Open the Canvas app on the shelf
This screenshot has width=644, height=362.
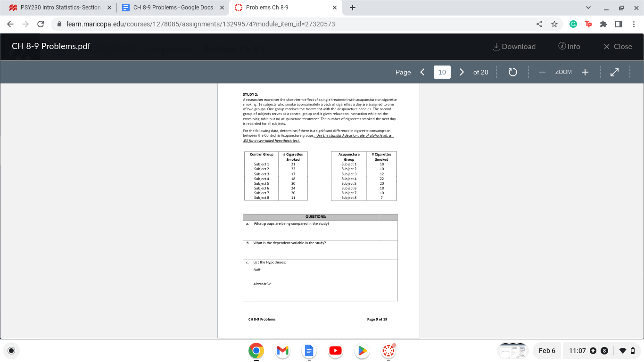(388, 351)
